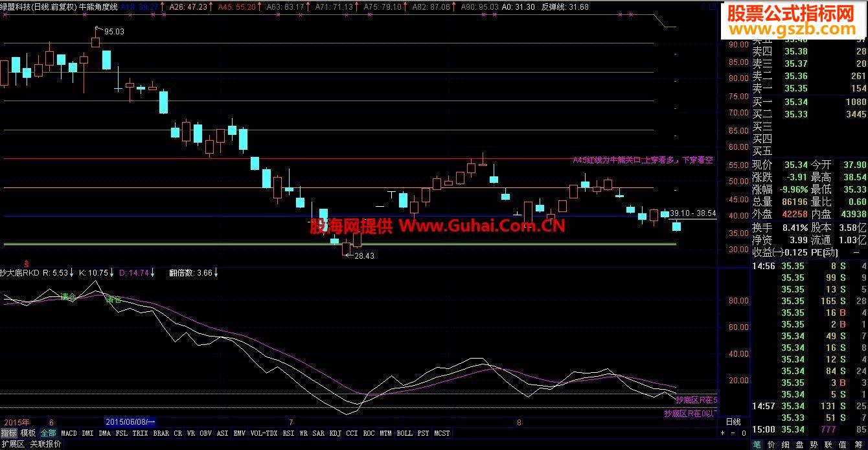The height and width of the screenshot is (450, 868).
Task: Open the 扩展区 panel
Action: click(x=13, y=444)
